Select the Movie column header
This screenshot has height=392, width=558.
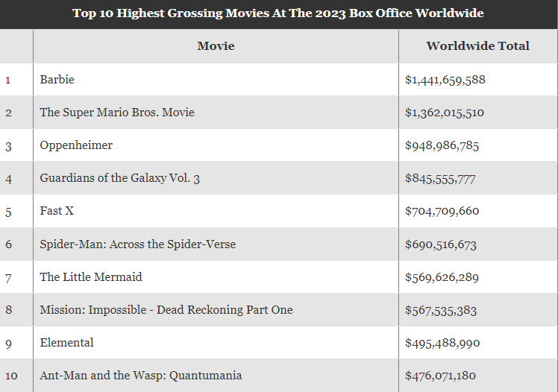[216, 46]
